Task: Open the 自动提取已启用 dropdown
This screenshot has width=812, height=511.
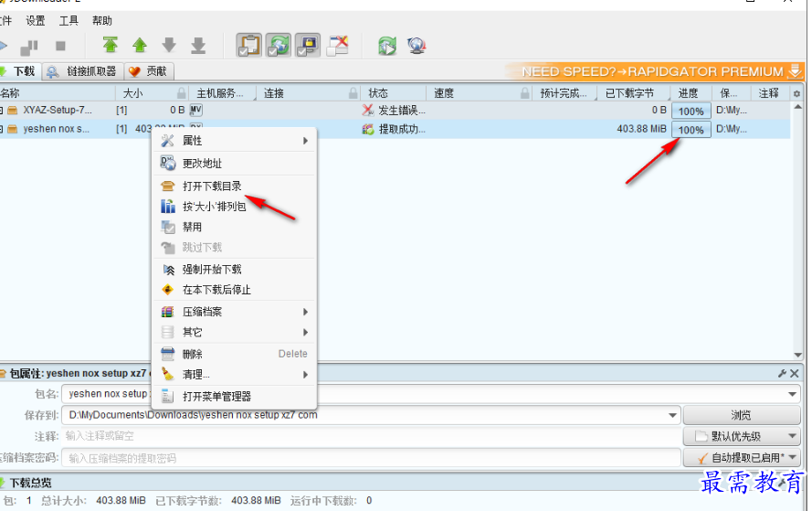Action: (x=741, y=458)
